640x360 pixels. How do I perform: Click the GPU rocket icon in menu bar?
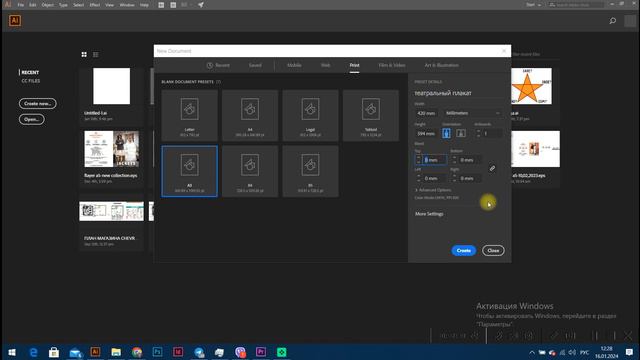(201, 5)
